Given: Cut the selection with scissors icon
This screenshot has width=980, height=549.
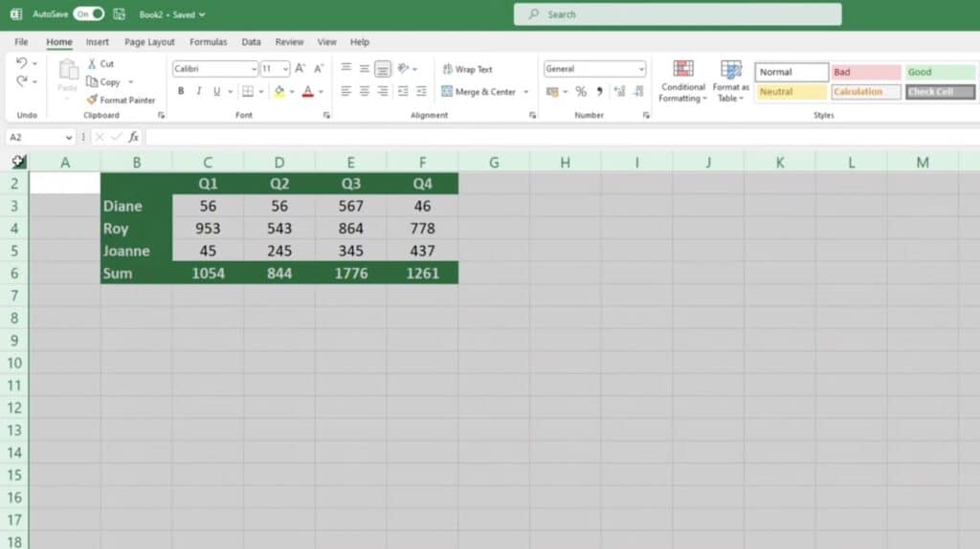Looking at the screenshot, I should (x=92, y=64).
